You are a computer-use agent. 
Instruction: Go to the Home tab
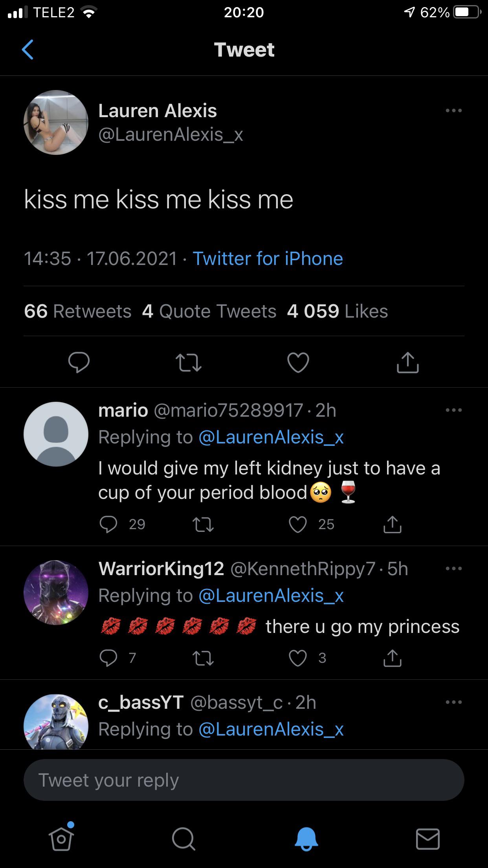(x=61, y=839)
